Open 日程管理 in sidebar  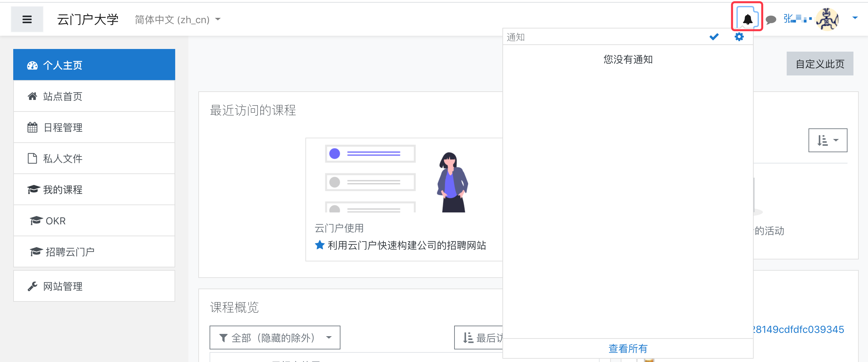94,127
